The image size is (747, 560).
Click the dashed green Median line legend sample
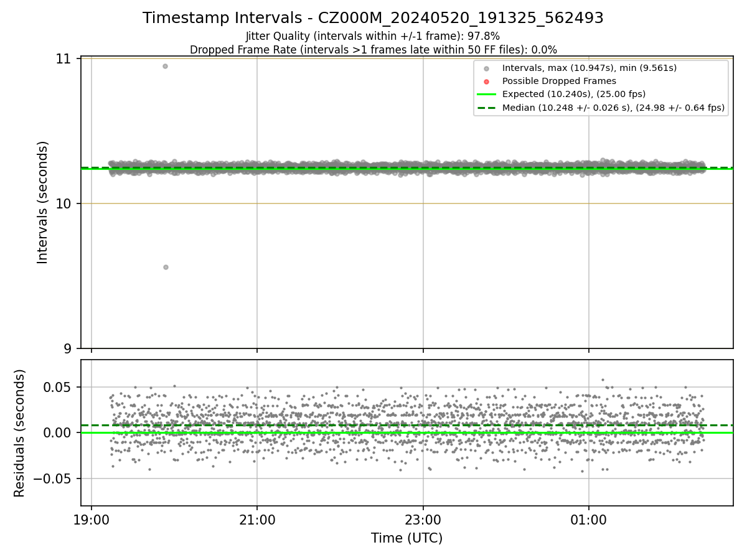point(487,108)
